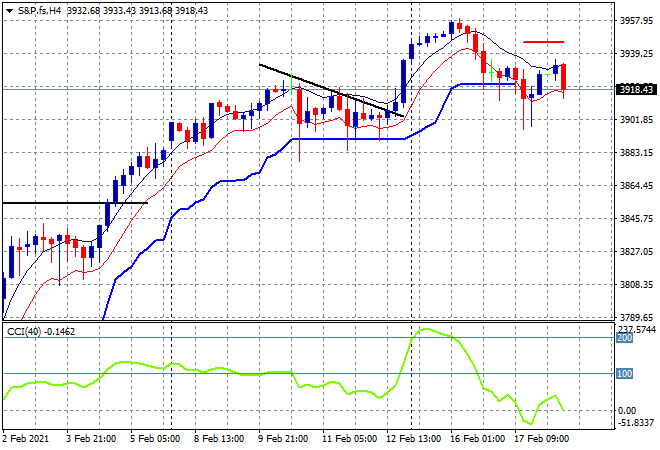Screen dimensions: 660x450
Task: Click the 3845.75 price axis value
Action: pyautogui.click(x=636, y=218)
